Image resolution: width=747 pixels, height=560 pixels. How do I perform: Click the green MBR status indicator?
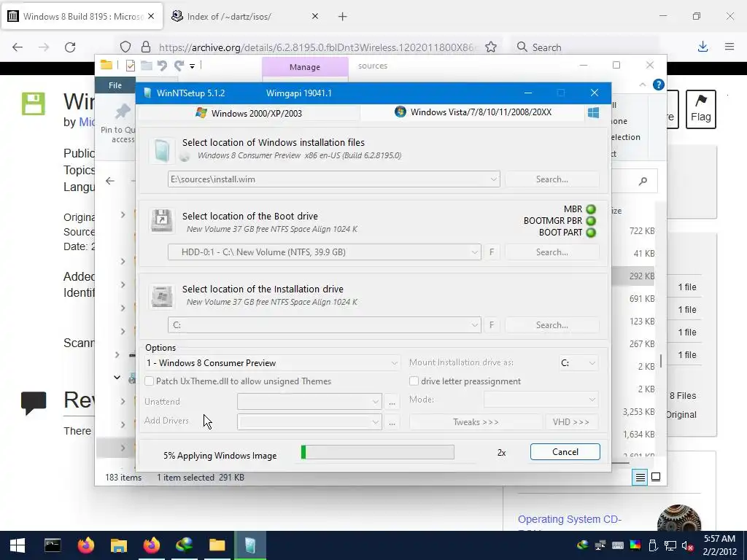click(x=591, y=209)
